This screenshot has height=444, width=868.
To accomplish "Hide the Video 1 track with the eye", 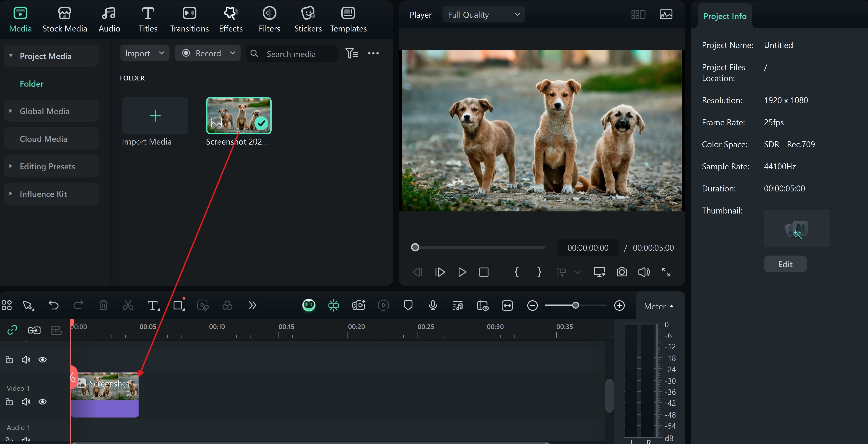I will coord(43,401).
